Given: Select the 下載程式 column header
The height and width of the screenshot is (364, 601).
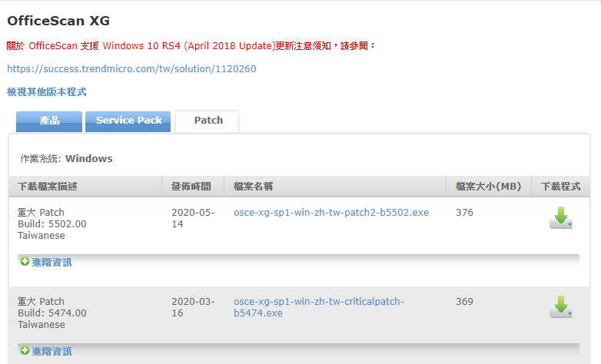Looking at the screenshot, I should coord(561,187).
